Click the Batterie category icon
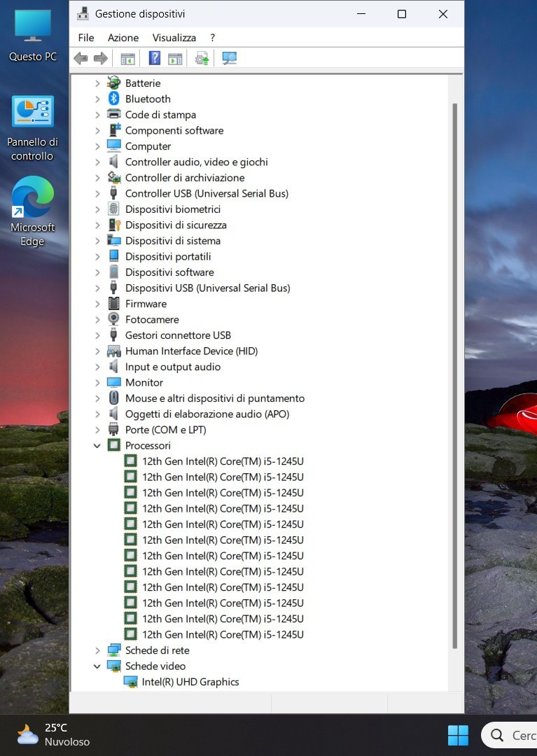The height and width of the screenshot is (756, 537). (x=113, y=83)
